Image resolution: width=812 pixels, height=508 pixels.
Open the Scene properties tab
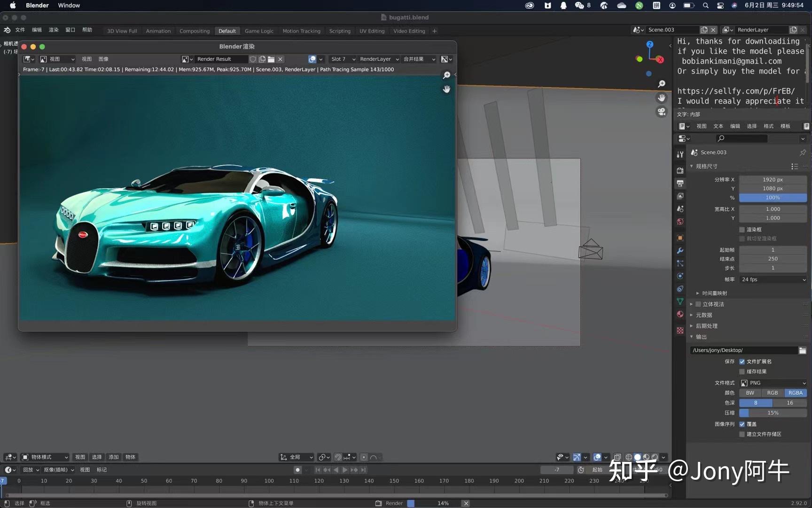coord(680,208)
